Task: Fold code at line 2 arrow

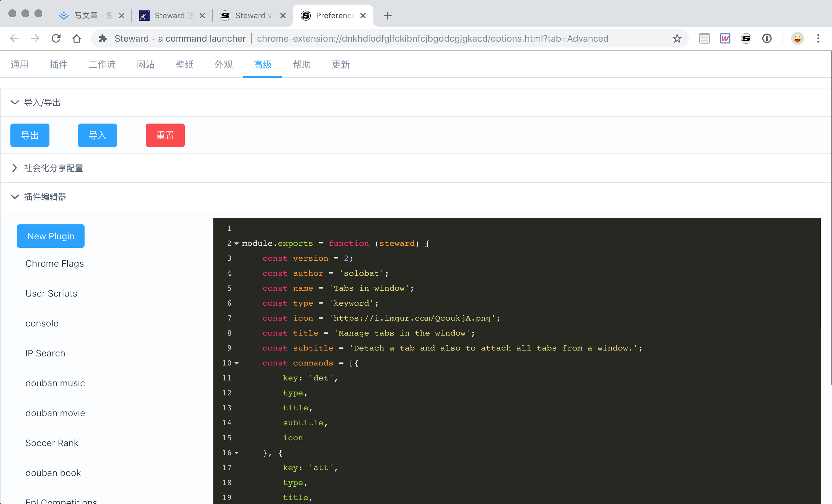Action: click(x=236, y=244)
